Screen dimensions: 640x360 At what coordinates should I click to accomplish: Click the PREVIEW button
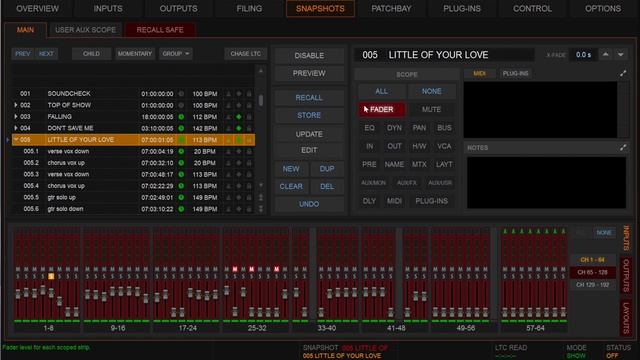(309, 73)
